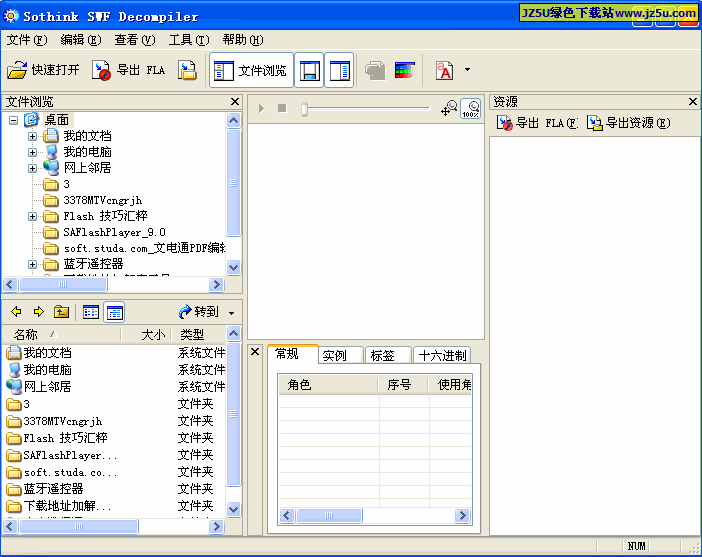Click the stop button in the preview
Image resolution: width=702 pixels, height=557 pixels.
coord(282,108)
